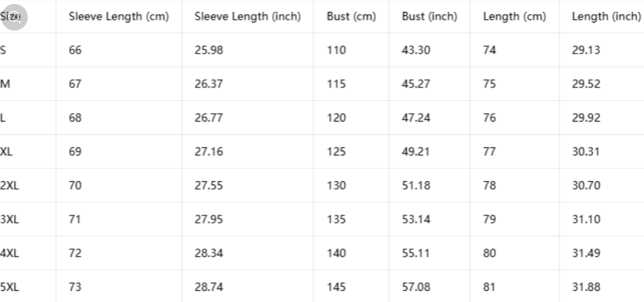Image resolution: width=644 pixels, height=302 pixels.
Task: Click the S size row label
Action: 3,50
